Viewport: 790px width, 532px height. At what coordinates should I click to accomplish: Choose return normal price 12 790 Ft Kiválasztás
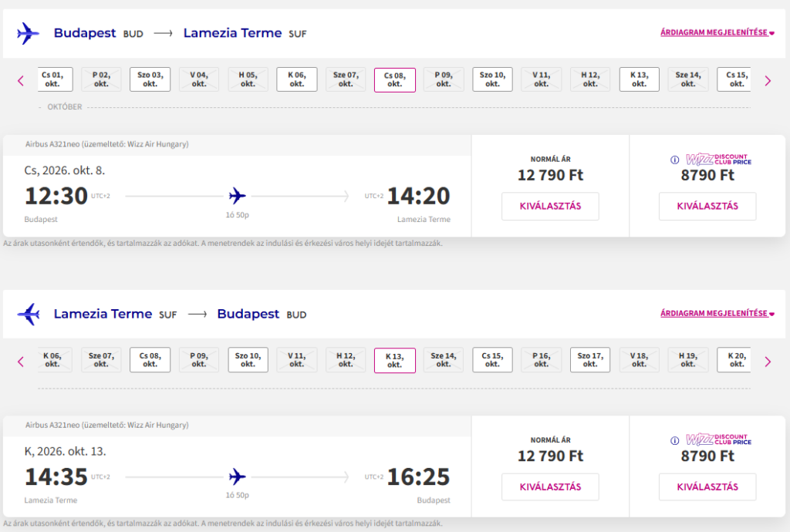click(x=550, y=487)
